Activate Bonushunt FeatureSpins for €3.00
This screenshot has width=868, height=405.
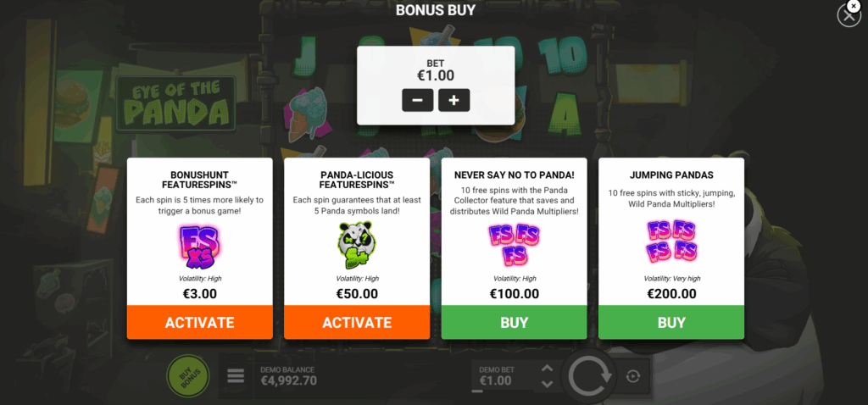pyautogui.click(x=200, y=322)
